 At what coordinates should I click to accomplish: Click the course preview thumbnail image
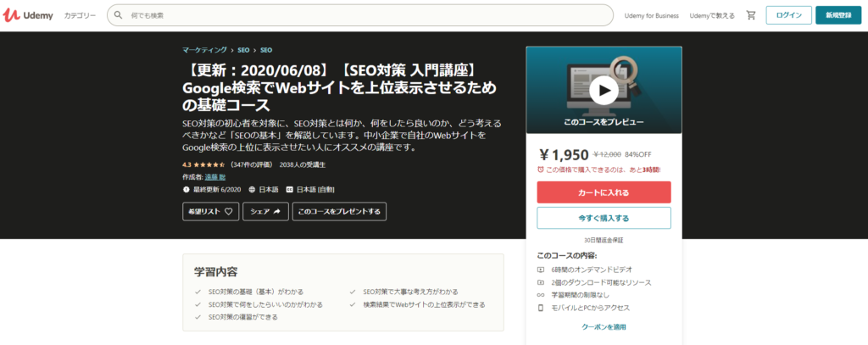(x=604, y=90)
